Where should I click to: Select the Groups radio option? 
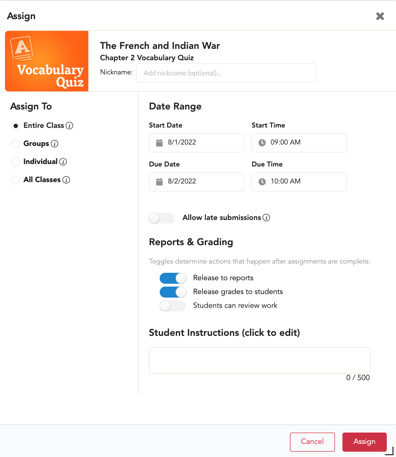[x=15, y=144]
